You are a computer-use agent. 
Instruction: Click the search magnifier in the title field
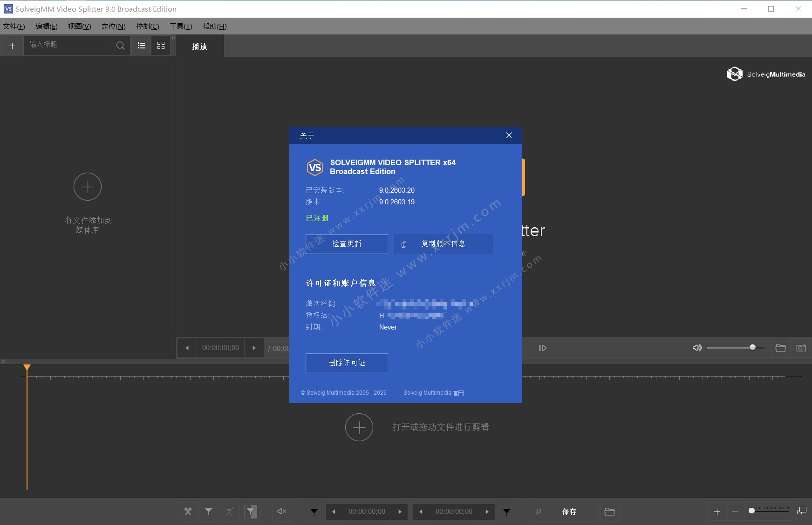tap(120, 46)
